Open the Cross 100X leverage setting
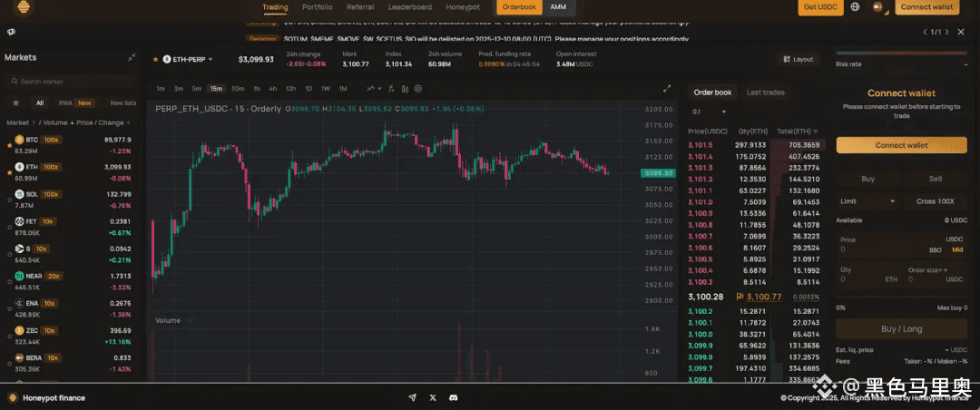 tap(935, 201)
